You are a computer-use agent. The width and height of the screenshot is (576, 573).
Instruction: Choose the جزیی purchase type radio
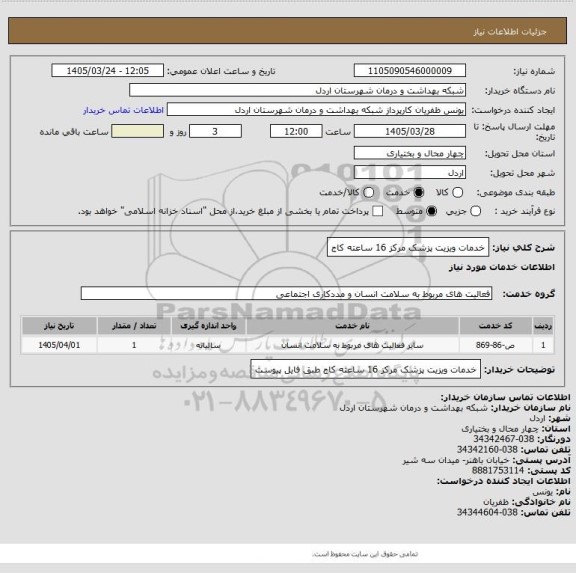click(475, 211)
